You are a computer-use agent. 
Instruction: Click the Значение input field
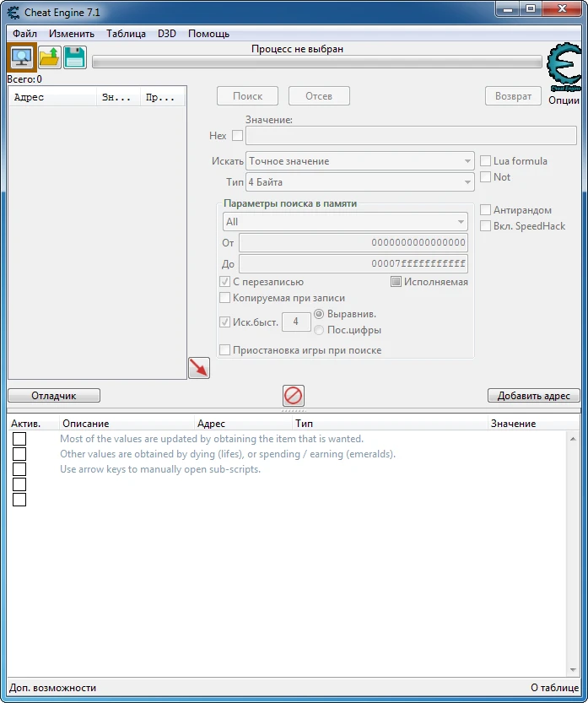[411, 135]
